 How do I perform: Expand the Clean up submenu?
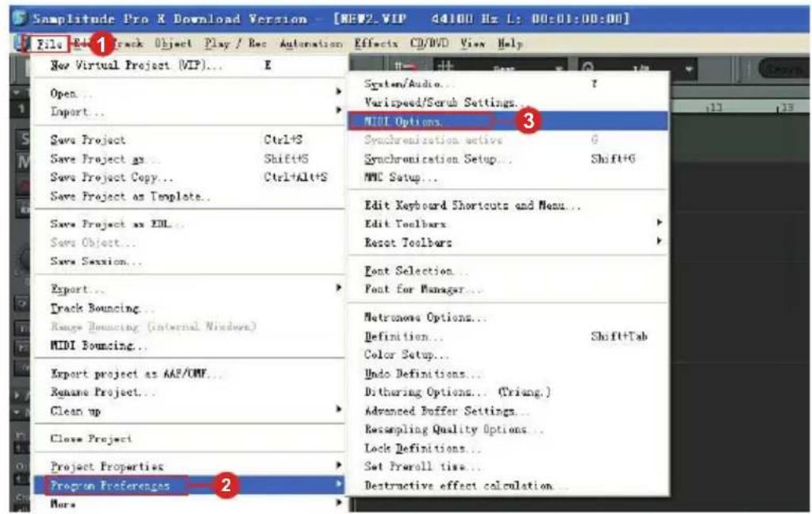tap(190, 411)
